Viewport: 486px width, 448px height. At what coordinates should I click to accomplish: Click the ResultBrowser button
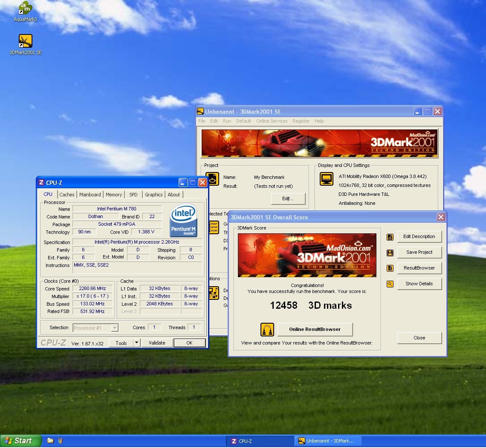click(x=419, y=268)
